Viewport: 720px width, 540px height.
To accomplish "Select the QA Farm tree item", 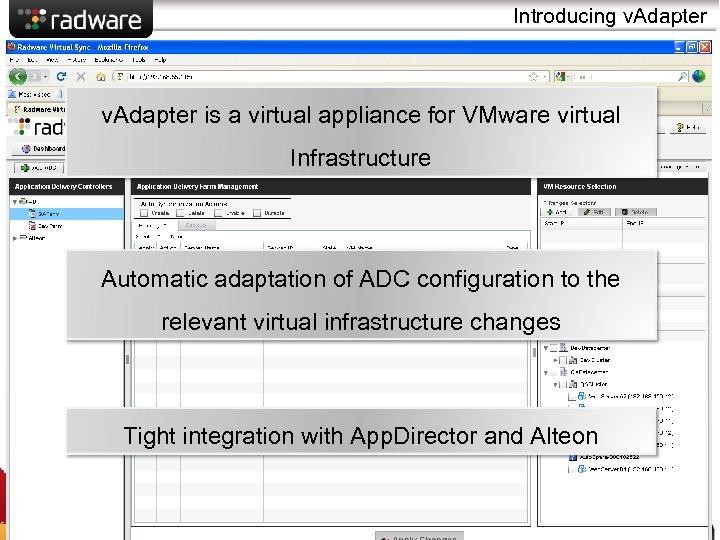I will [x=67, y=214].
